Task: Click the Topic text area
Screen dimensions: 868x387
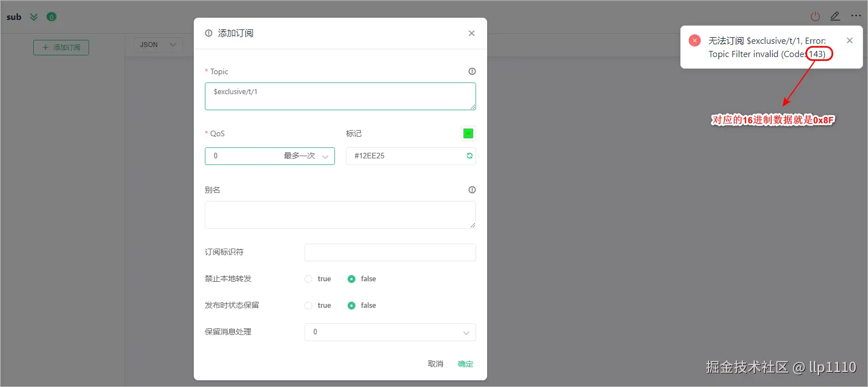Action: pos(340,96)
